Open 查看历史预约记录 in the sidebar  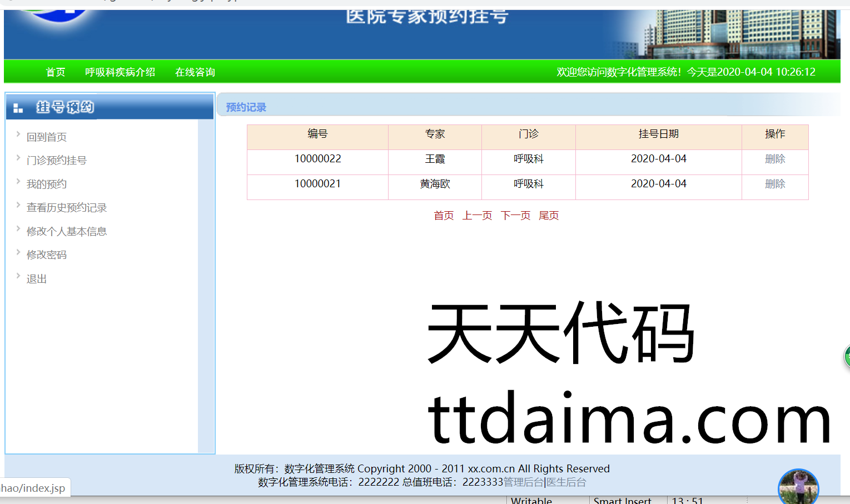67,208
